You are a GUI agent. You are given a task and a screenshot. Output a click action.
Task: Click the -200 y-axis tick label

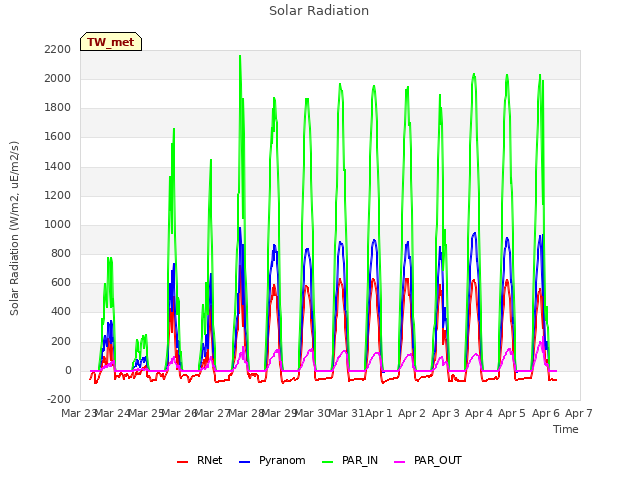pyautogui.click(x=59, y=399)
